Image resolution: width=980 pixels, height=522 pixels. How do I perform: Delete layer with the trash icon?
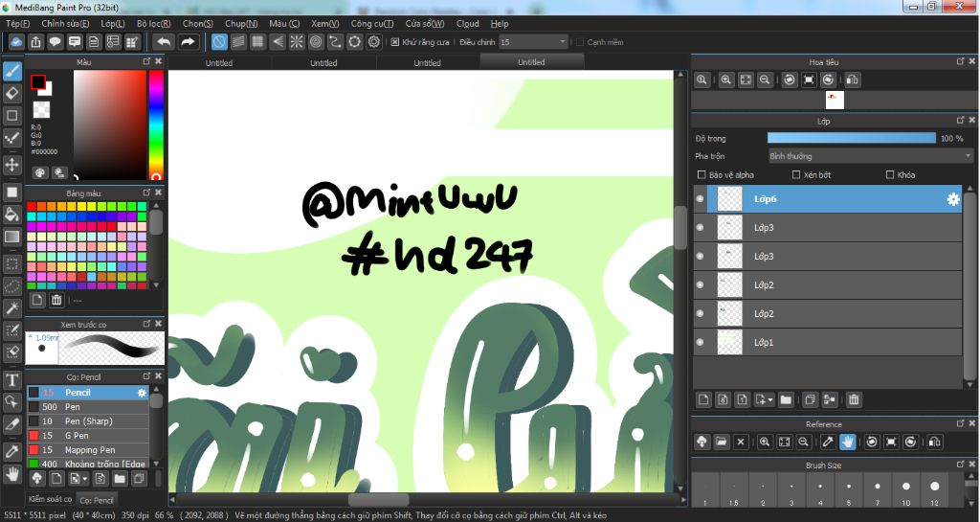click(854, 399)
